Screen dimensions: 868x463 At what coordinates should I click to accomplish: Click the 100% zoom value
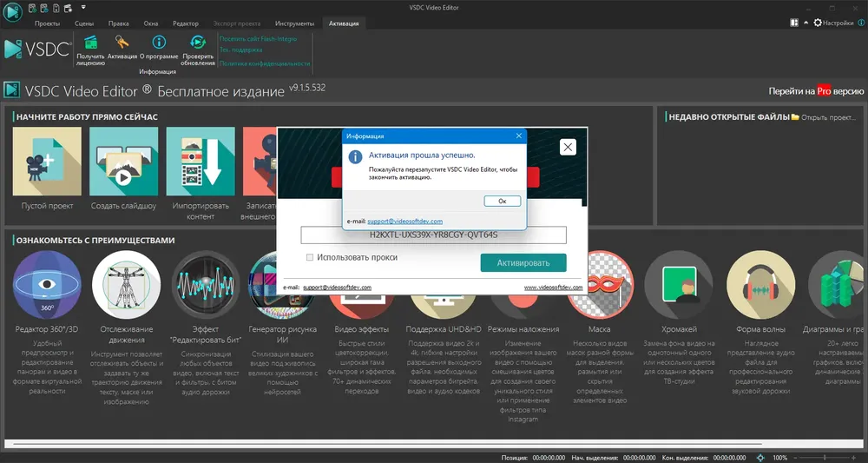pyautogui.click(x=780, y=458)
